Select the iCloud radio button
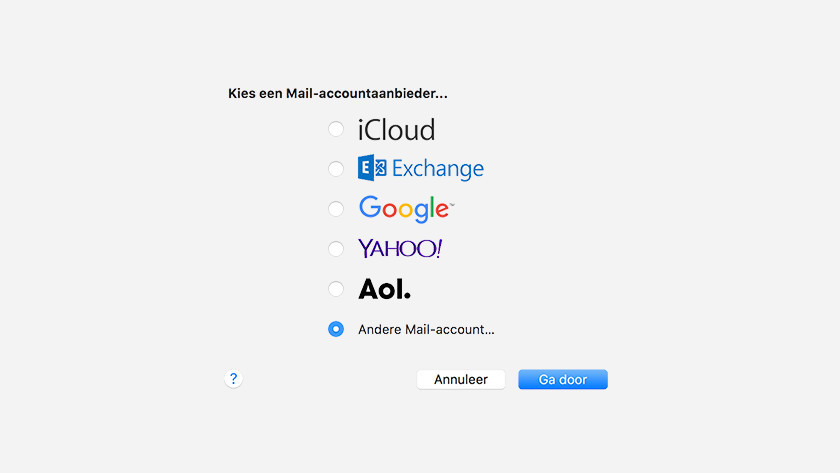This screenshot has height=473, width=840. click(x=336, y=129)
